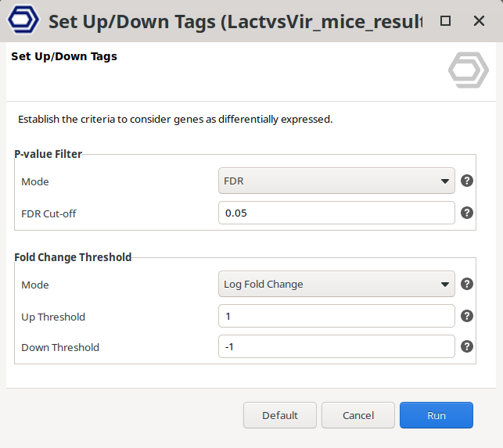Select the Down Threshold text box
Viewport: 503px width, 448px height.
(336, 346)
